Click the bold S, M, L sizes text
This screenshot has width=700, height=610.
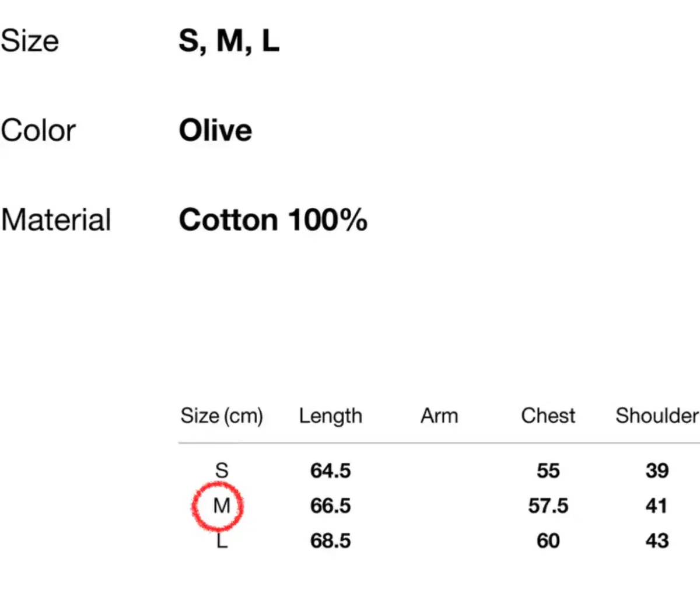(229, 41)
